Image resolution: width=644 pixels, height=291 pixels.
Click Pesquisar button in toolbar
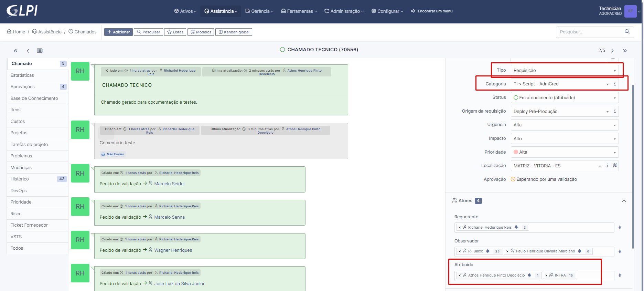148,32
